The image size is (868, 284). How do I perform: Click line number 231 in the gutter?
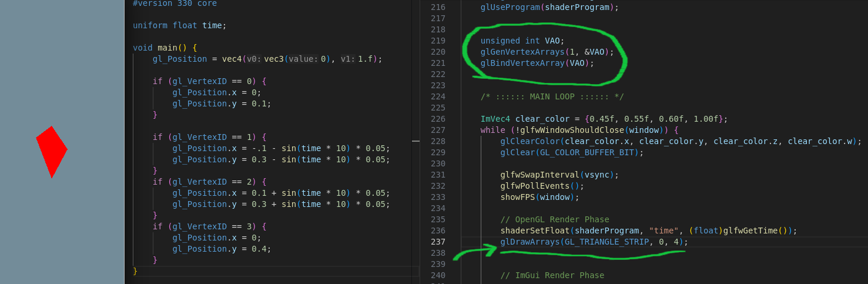pyautogui.click(x=438, y=175)
